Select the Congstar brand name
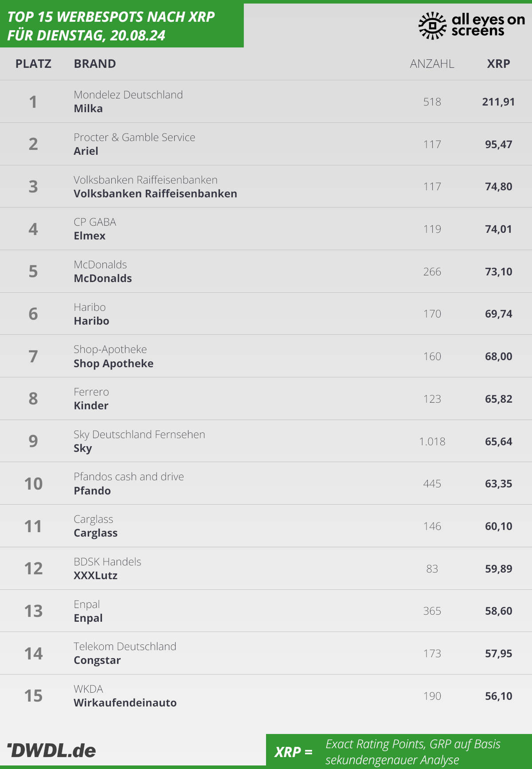Viewport: 532px width, 769px height. [x=97, y=660]
